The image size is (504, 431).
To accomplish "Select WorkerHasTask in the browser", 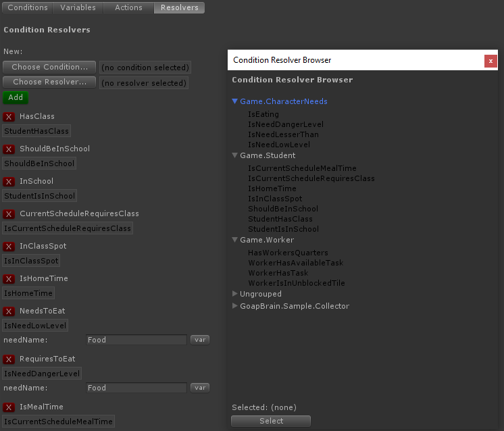I will coord(278,273).
